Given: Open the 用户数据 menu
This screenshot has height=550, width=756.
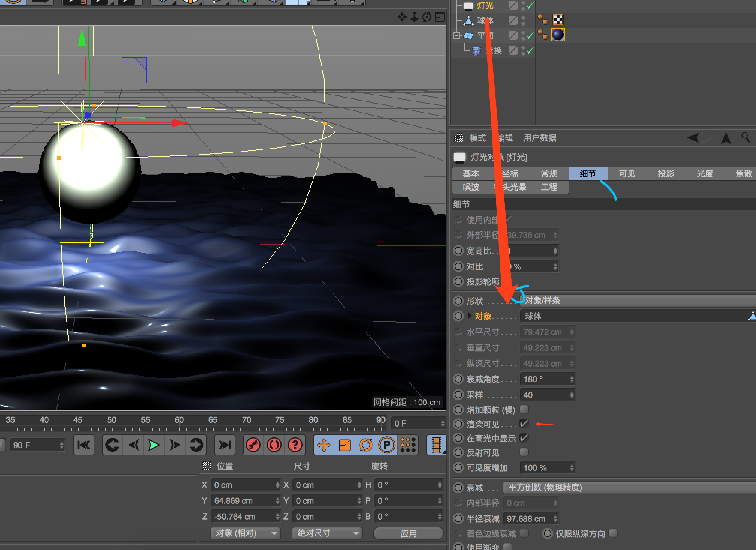Looking at the screenshot, I should tap(540, 138).
